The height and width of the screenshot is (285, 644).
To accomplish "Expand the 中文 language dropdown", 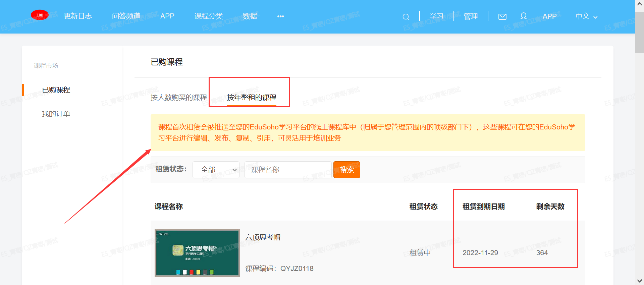I will [x=586, y=16].
